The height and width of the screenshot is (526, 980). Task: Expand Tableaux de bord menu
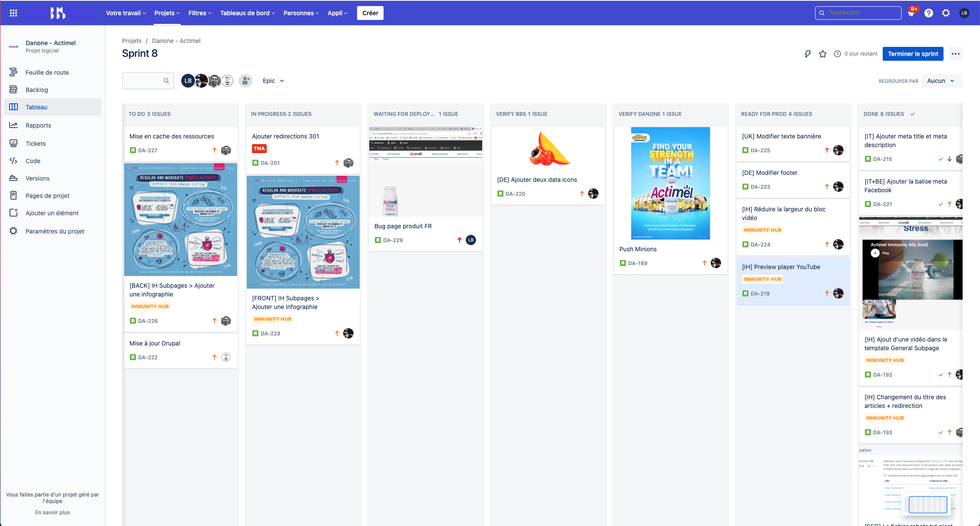coord(248,13)
